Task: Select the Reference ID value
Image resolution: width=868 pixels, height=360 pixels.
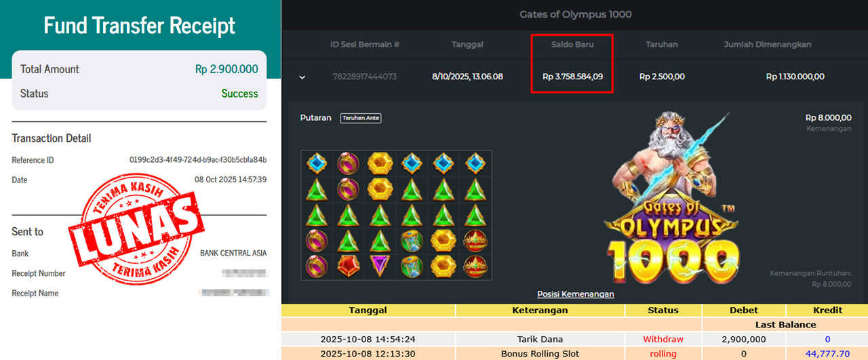Action: pos(198,160)
